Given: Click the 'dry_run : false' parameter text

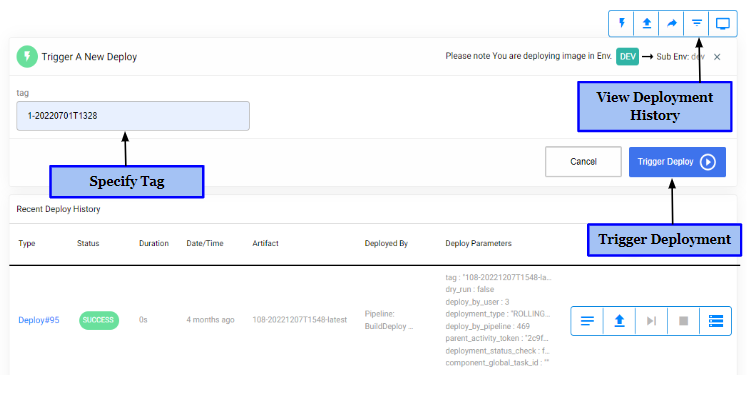Looking at the screenshot, I should (x=470, y=290).
